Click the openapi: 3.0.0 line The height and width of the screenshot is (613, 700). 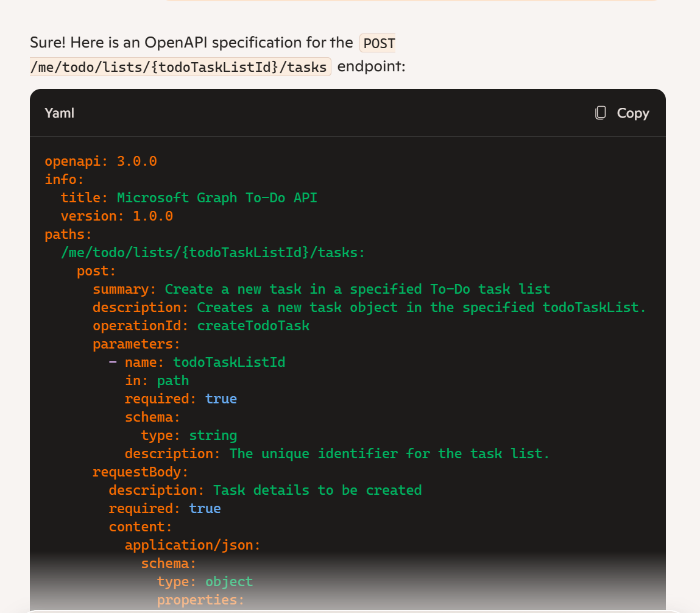click(101, 161)
